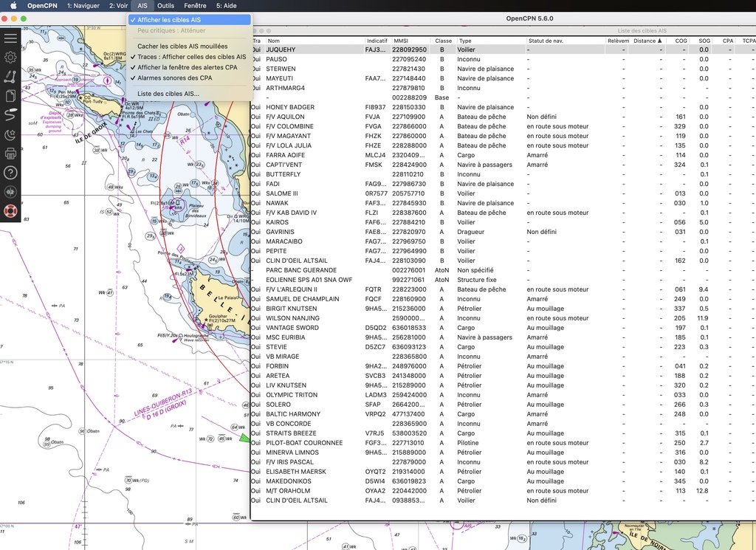Select the PILOT-BOAT COURONNEE row

pyautogui.click(x=504, y=443)
